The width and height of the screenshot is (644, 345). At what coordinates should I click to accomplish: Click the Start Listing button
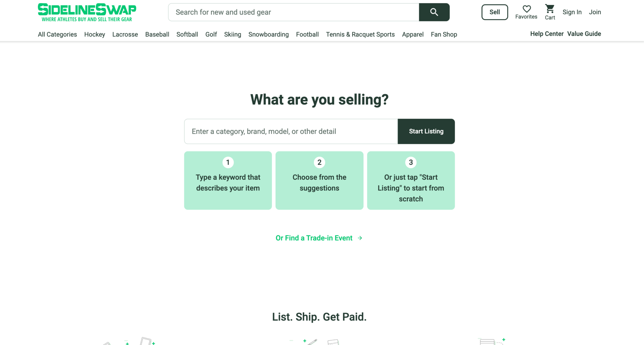click(x=426, y=131)
